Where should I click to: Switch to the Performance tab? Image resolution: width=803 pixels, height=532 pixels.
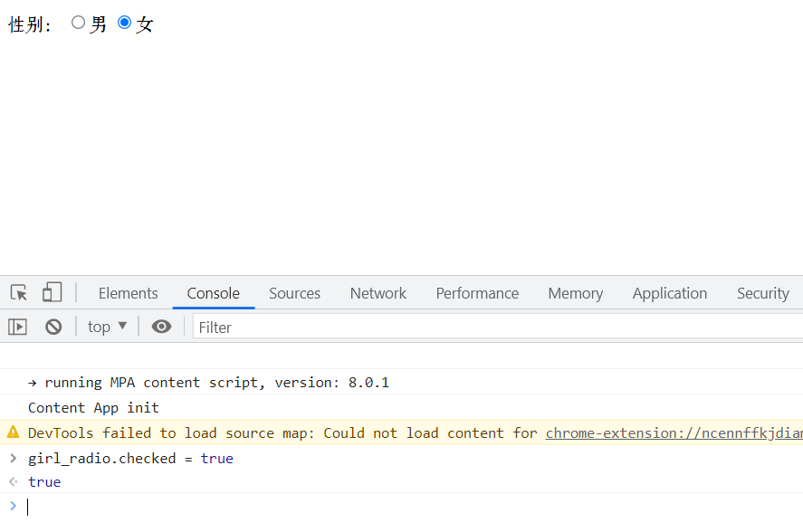tap(477, 293)
